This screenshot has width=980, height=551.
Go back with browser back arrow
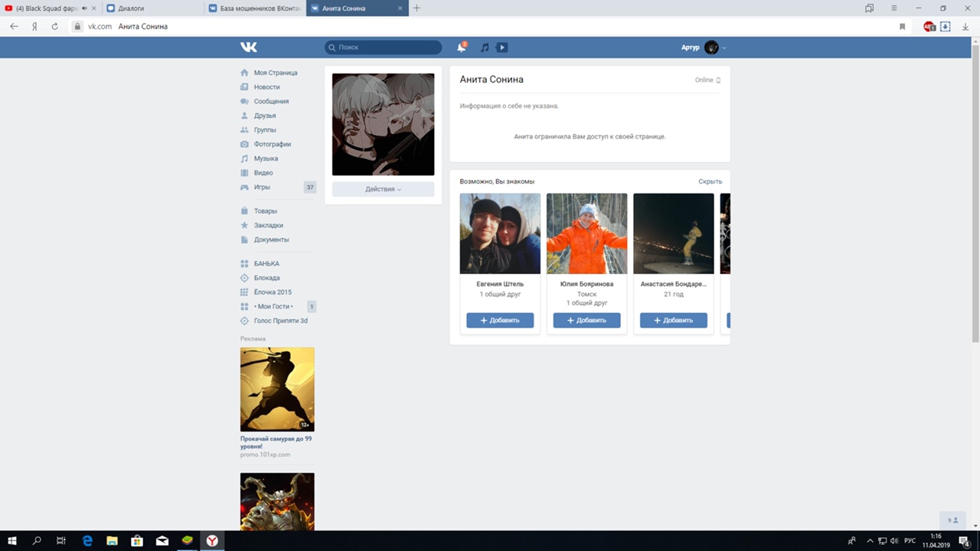point(14,26)
